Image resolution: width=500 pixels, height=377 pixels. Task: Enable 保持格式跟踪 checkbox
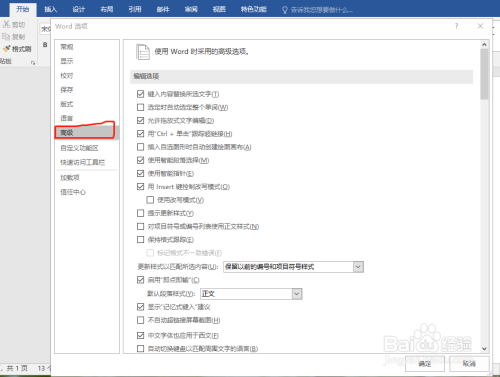[141, 239]
